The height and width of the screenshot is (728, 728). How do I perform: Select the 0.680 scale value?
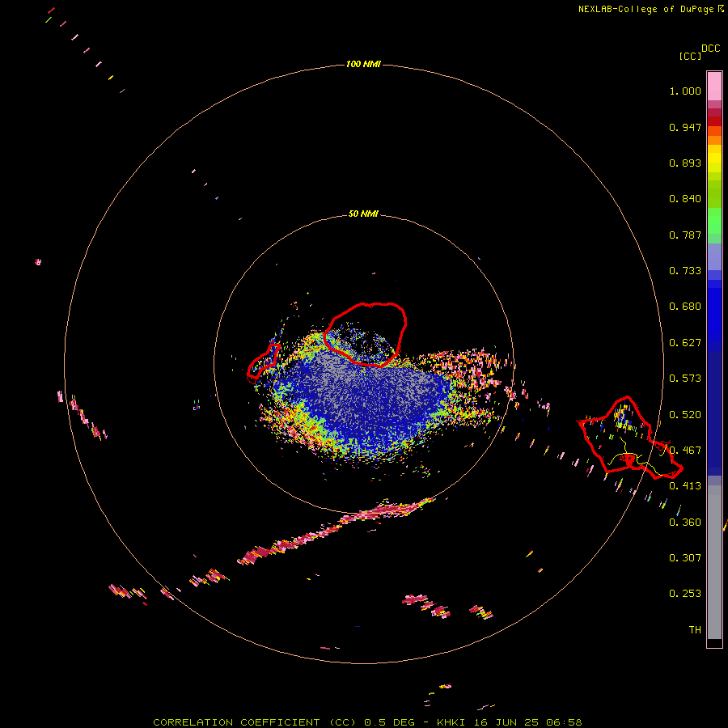(x=685, y=307)
